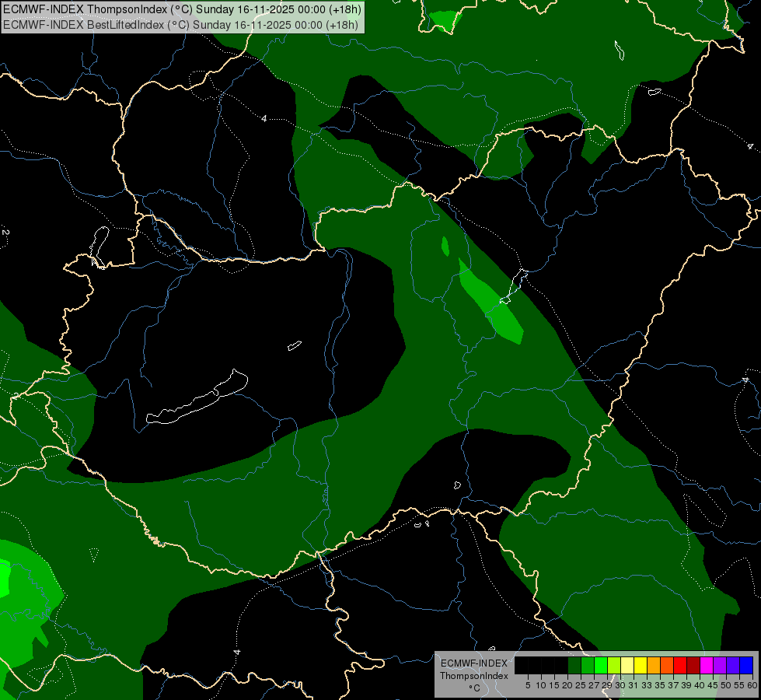
Task: Select the purple 45-50 legend swatch
Action: point(720,665)
